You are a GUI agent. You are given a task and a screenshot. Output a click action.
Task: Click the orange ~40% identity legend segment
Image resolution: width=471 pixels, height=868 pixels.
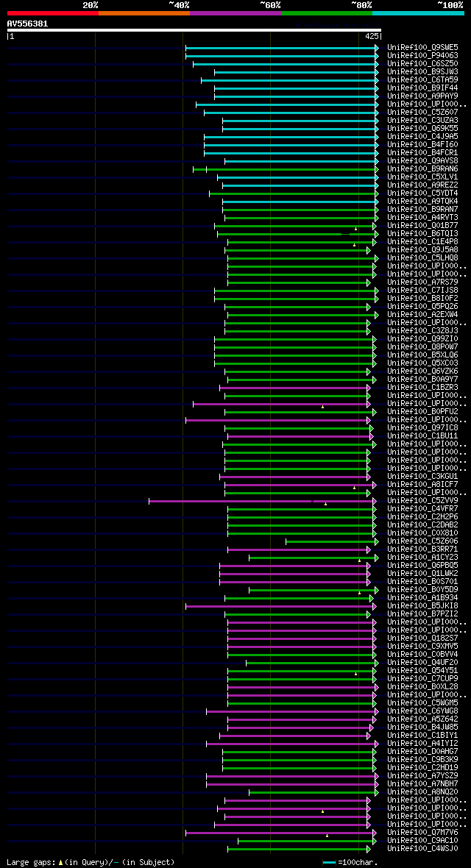[x=144, y=13]
